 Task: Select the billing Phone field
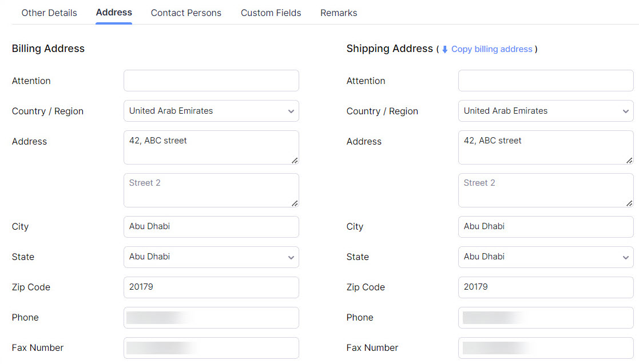211,317
